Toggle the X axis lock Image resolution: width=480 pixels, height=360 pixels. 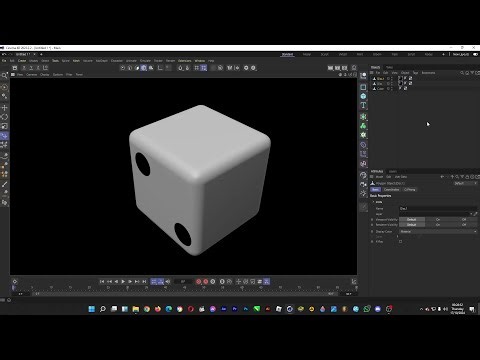coord(24,68)
